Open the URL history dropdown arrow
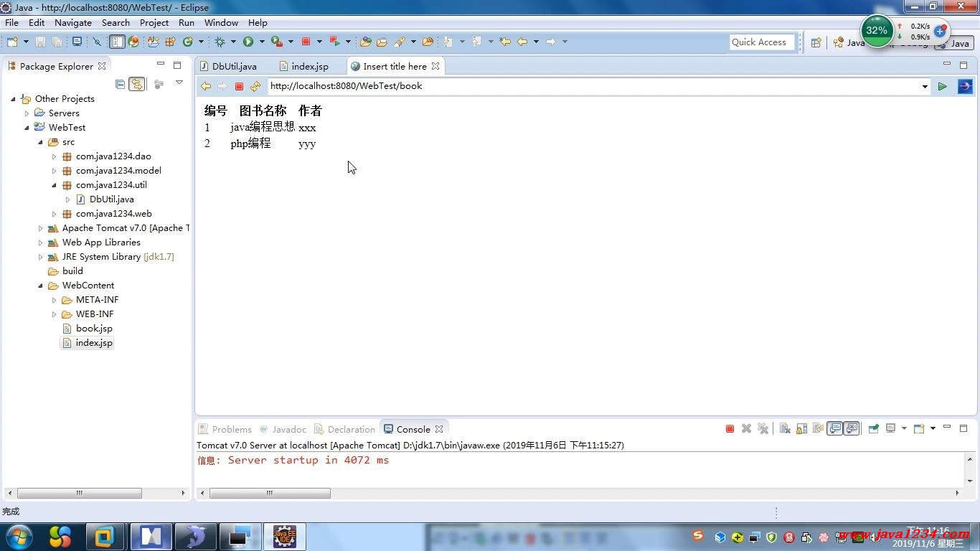980x551 pixels. (925, 86)
